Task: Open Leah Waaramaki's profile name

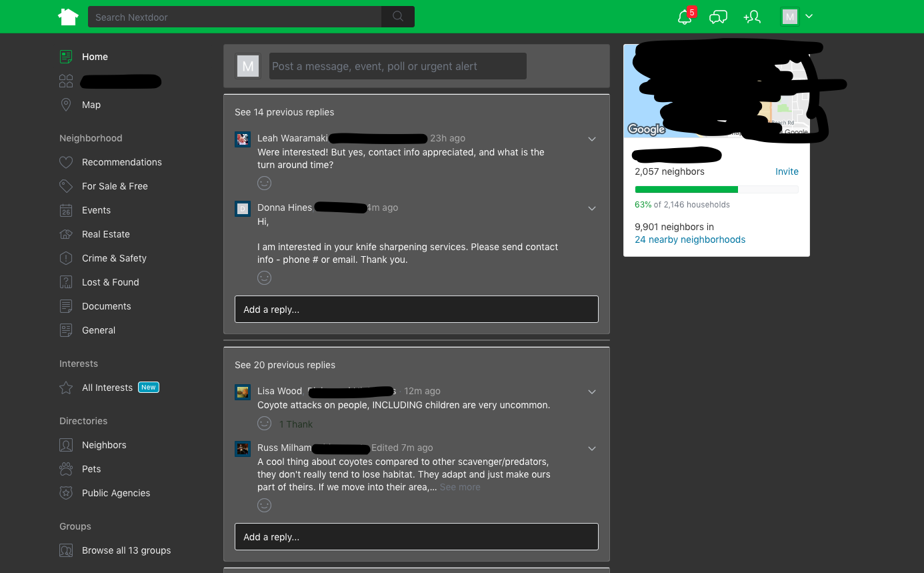Action: 293,138
